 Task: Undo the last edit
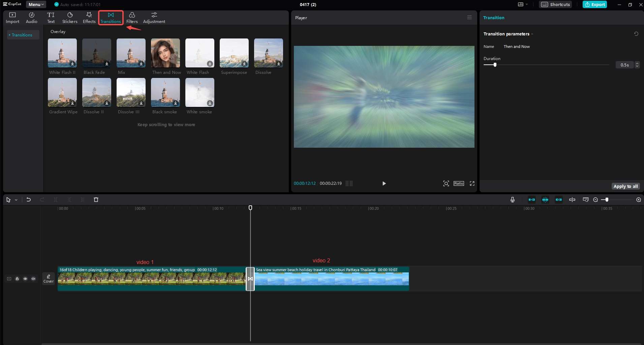(x=28, y=200)
